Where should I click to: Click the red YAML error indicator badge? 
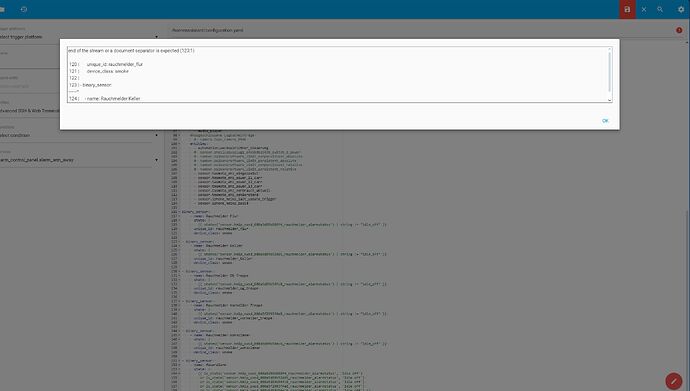coord(679,30)
